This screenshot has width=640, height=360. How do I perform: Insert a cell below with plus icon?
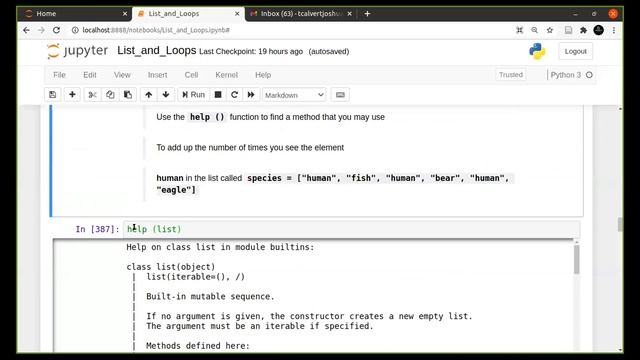click(x=72, y=95)
